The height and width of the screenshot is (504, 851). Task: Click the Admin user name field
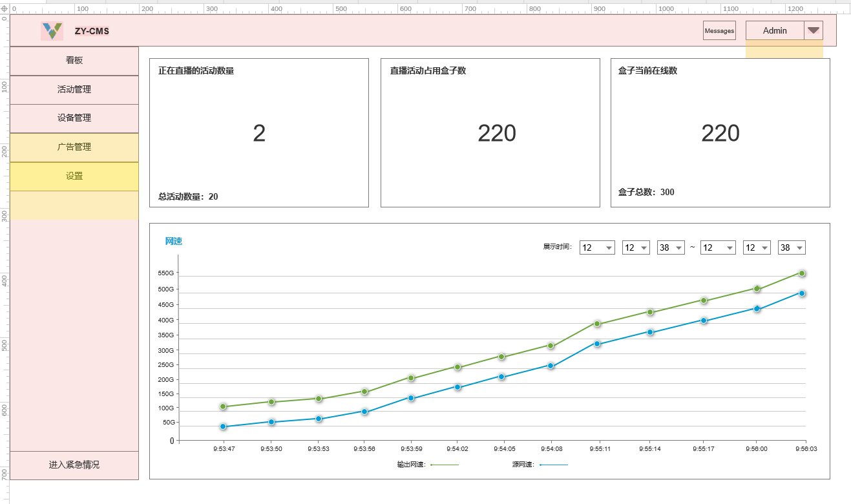click(x=775, y=30)
